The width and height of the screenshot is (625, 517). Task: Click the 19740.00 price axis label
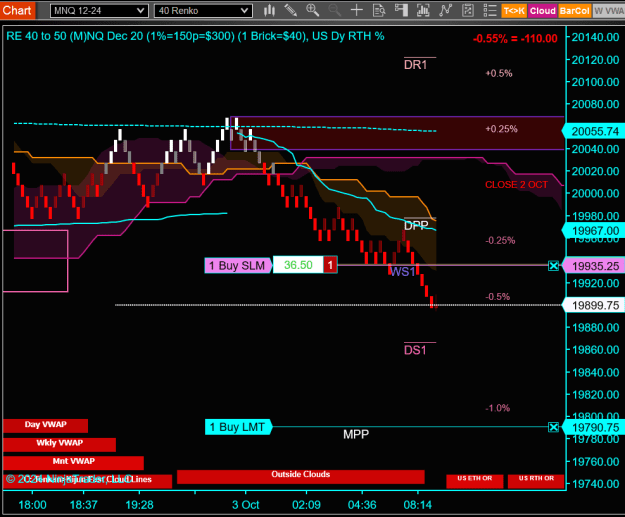click(595, 484)
